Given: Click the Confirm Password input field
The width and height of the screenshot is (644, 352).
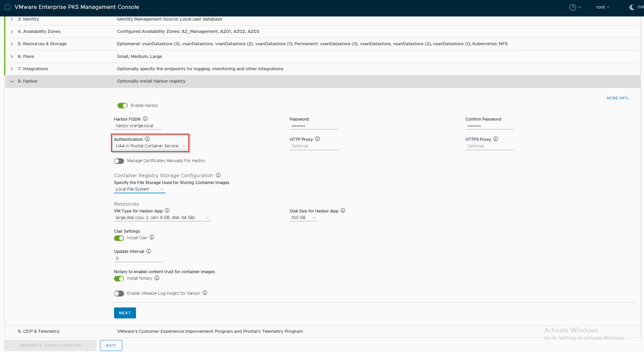Looking at the screenshot, I should coord(490,126).
